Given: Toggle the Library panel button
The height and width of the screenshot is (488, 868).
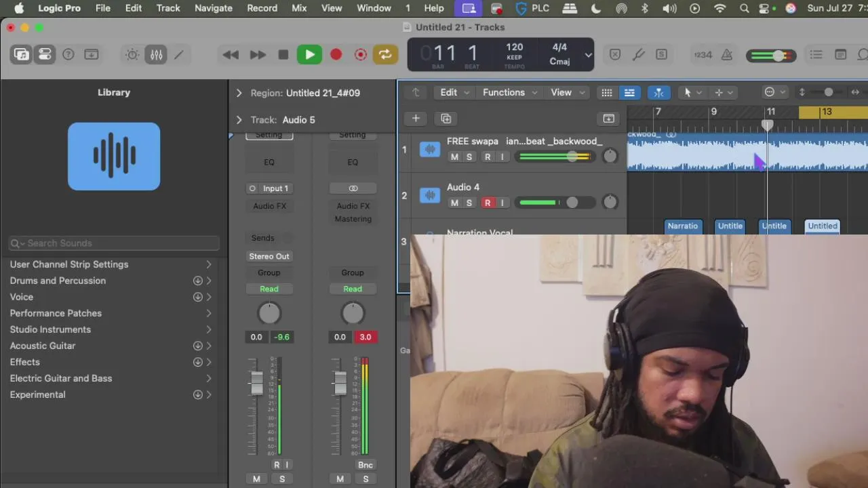Looking at the screenshot, I should [22, 55].
